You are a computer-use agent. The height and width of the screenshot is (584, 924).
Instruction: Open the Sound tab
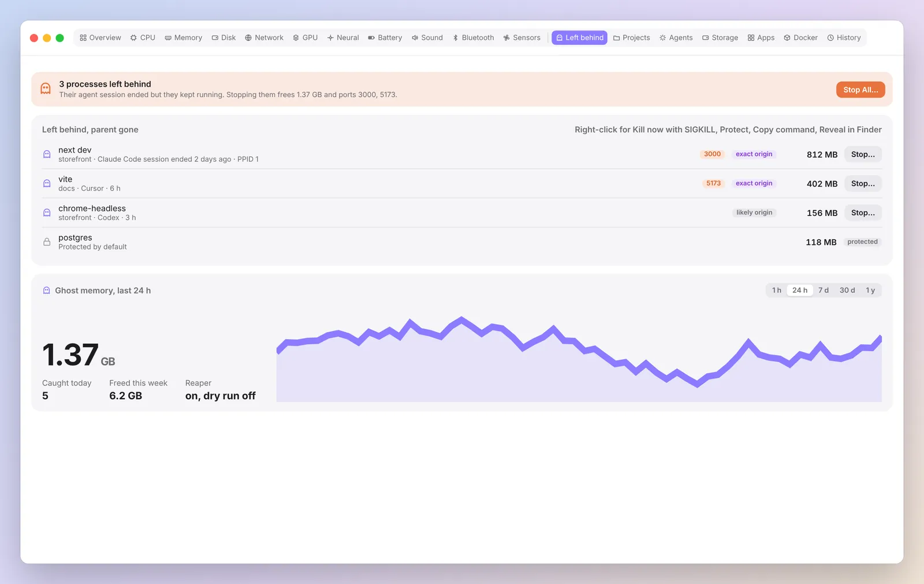coord(427,38)
